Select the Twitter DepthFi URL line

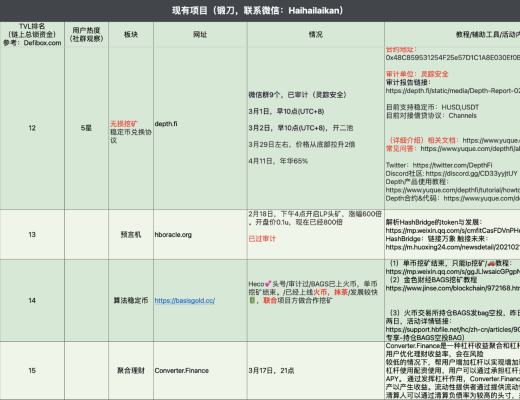click(439, 165)
